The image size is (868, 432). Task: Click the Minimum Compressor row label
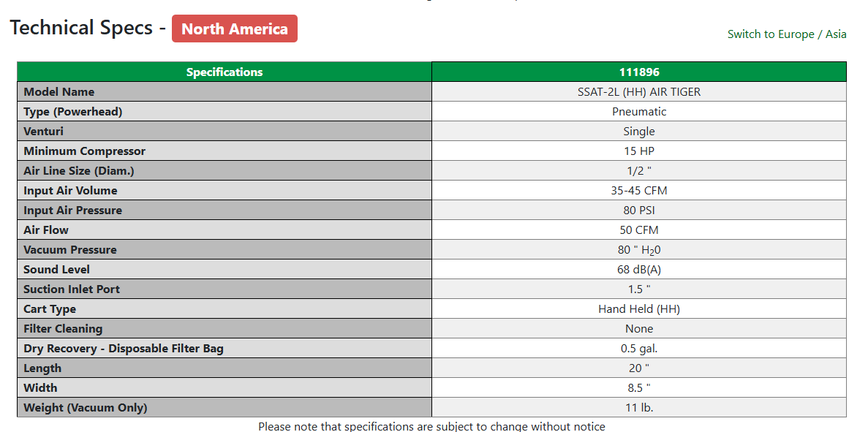(x=224, y=151)
